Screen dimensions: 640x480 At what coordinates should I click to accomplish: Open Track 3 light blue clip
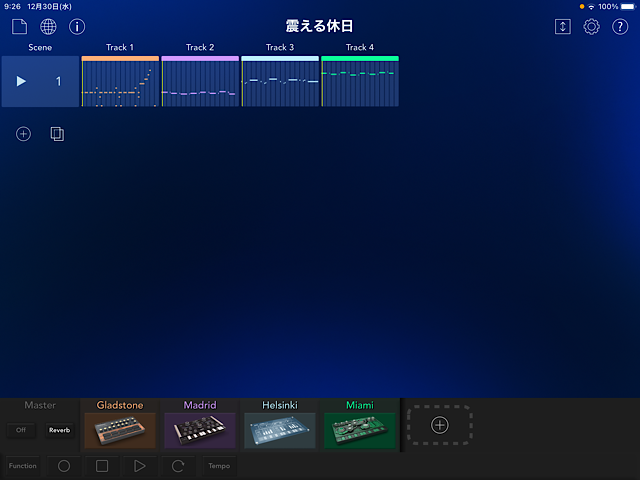pos(280,81)
